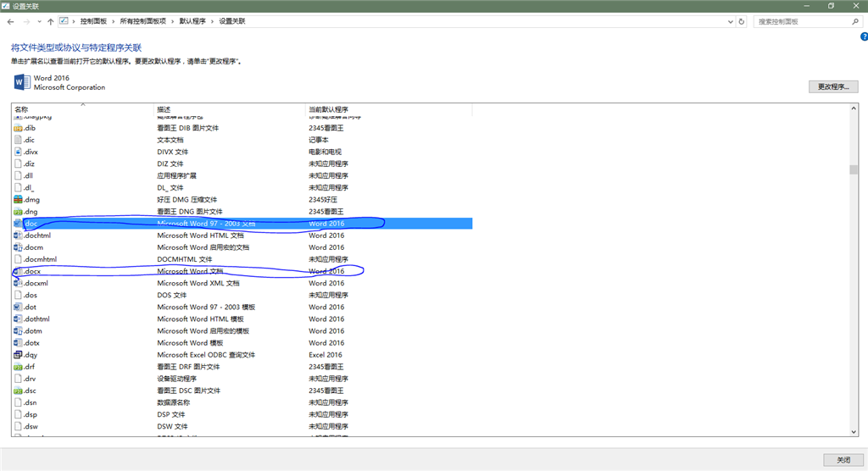
Task: Click description 'Microsoft Word HTML 文档'
Action: (200, 235)
